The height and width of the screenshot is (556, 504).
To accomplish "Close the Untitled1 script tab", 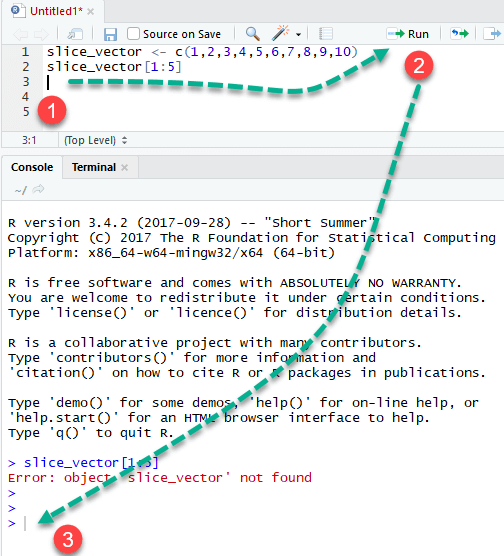I will click(91, 12).
